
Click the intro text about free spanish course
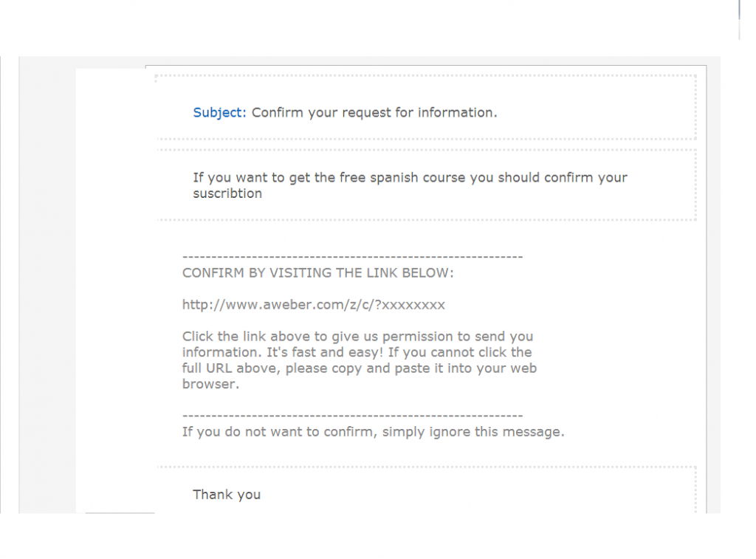[x=410, y=185]
